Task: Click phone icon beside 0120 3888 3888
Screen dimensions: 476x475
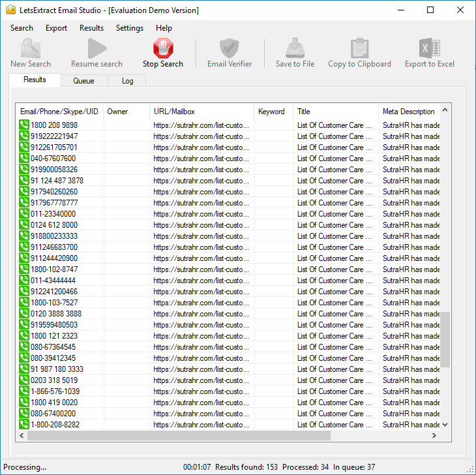Action: pos(24,313)
